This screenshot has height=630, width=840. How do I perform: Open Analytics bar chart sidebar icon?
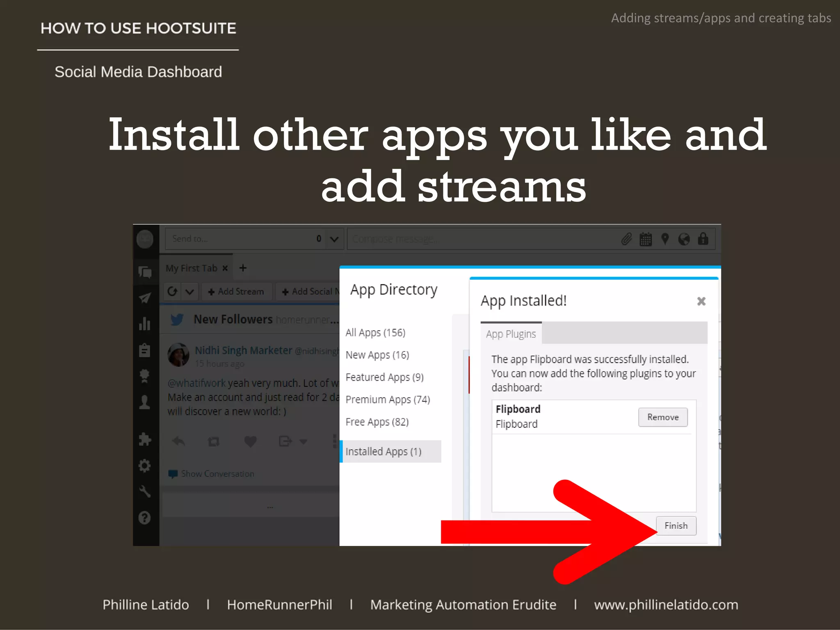point(145,324)
